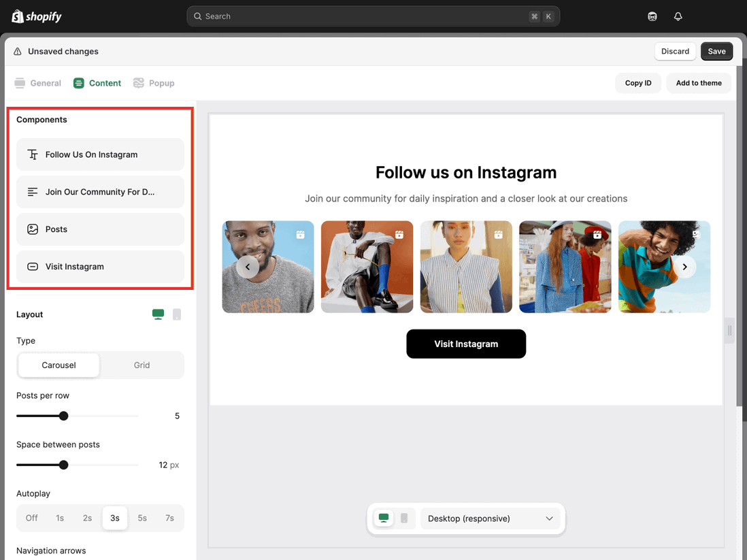Open the Shopify inbox chat icon
Image resolution: width=747 pixels, height=560 pixels.
(x=652, y=16)
